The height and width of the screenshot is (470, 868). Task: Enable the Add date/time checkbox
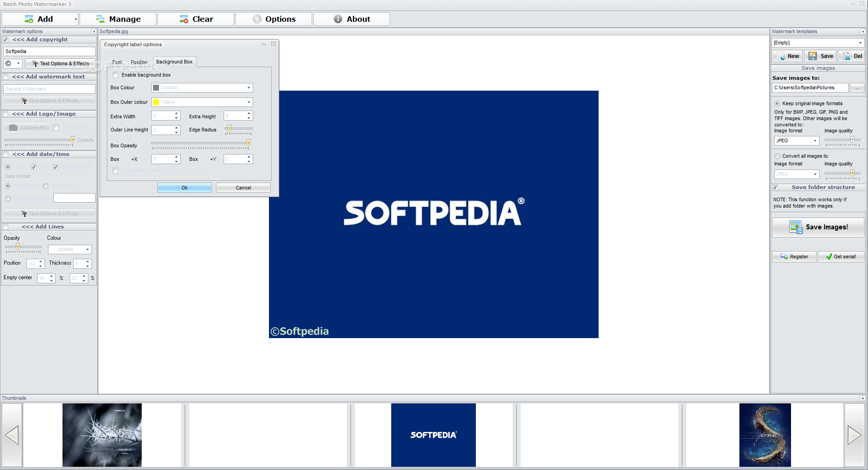click(x=5, y=155)
